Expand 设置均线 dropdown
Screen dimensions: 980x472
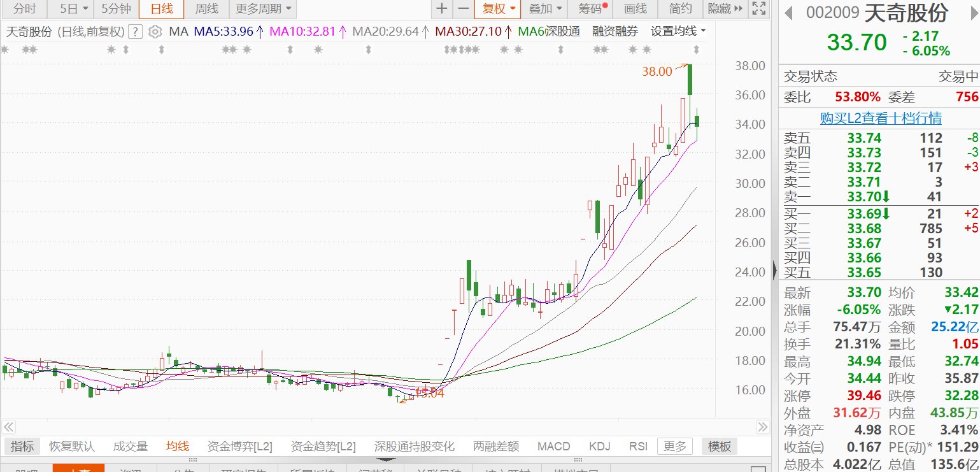coord(678,31)
